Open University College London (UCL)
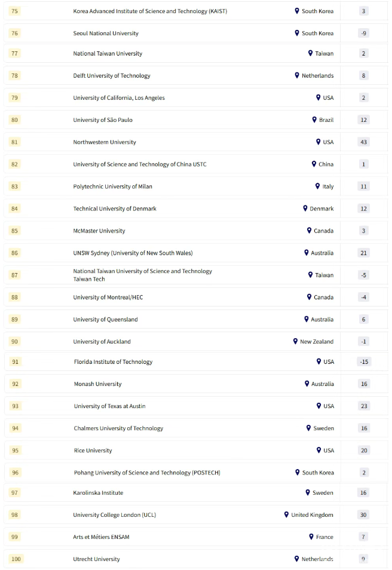Viewport: 392px width, 570px height. click(114, 514)
